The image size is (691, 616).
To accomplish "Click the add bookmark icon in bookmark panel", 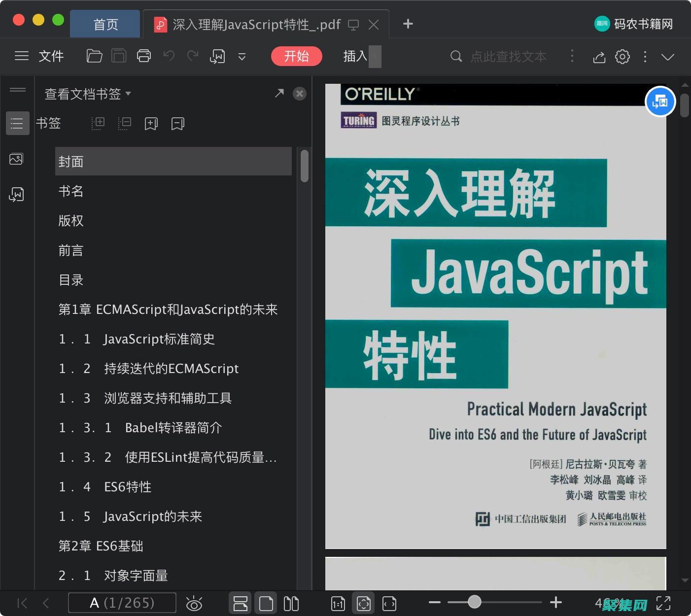I will coord(151,123).
